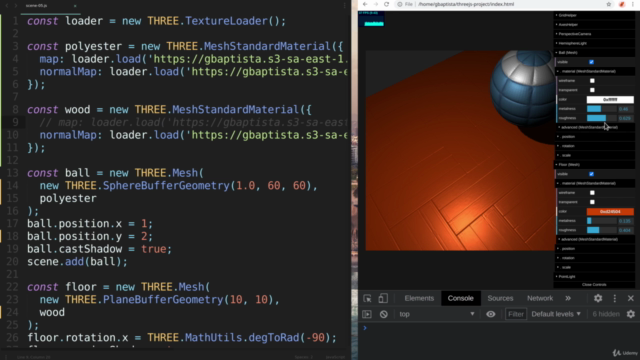Open the browser extension icon

pyautogui.click(x=622, y=4)
